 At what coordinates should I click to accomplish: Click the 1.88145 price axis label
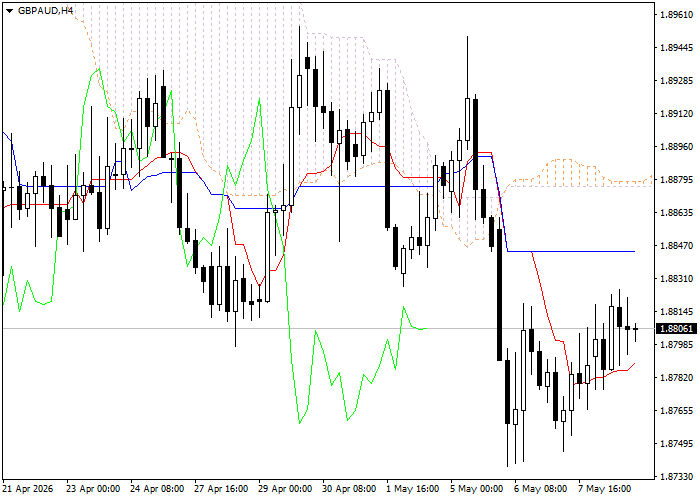[677, 312]
